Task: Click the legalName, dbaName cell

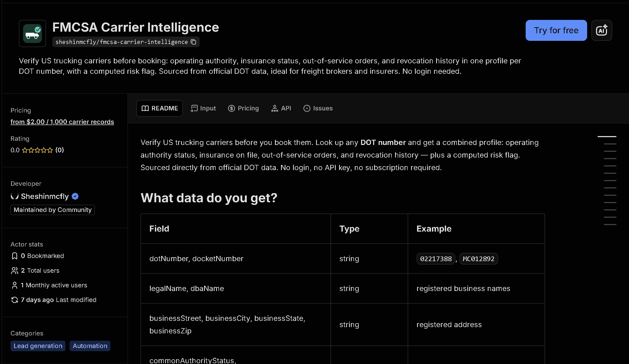Action: (236, 289)
